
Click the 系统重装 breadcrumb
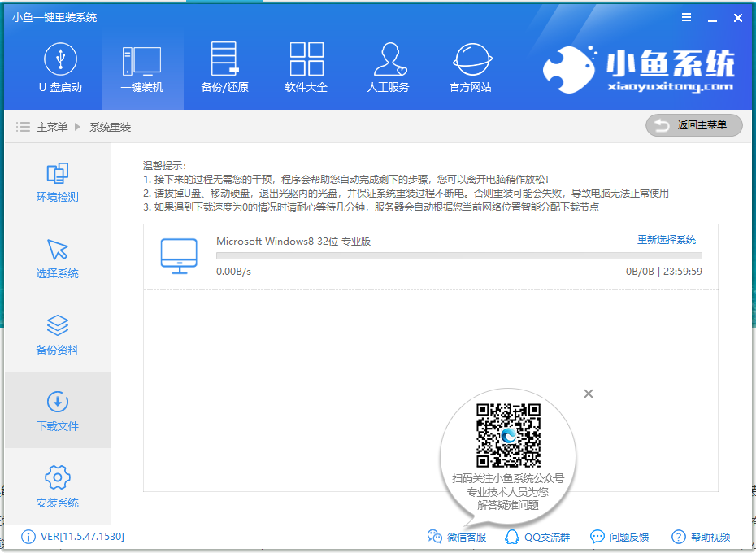click(x=111, y=127)
